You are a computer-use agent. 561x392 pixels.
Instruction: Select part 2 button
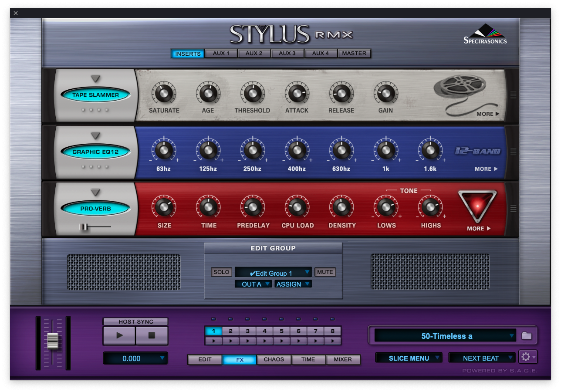[230, 331]
